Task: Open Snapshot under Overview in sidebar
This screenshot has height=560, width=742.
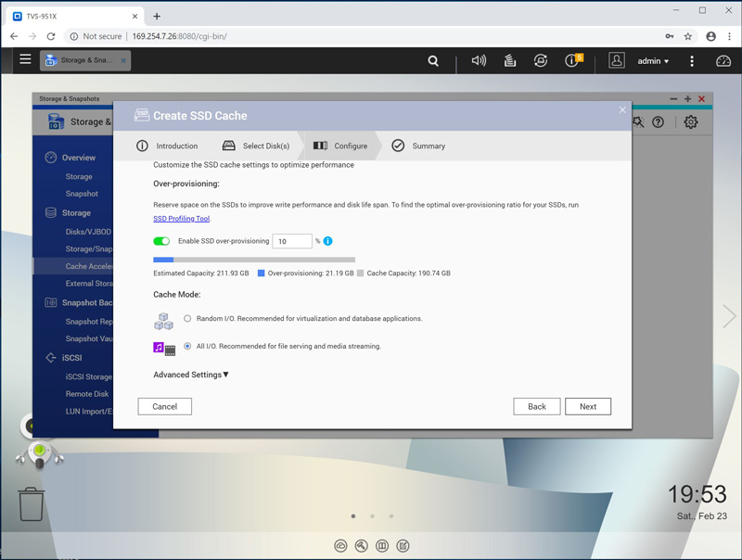Action: point(82,194)
